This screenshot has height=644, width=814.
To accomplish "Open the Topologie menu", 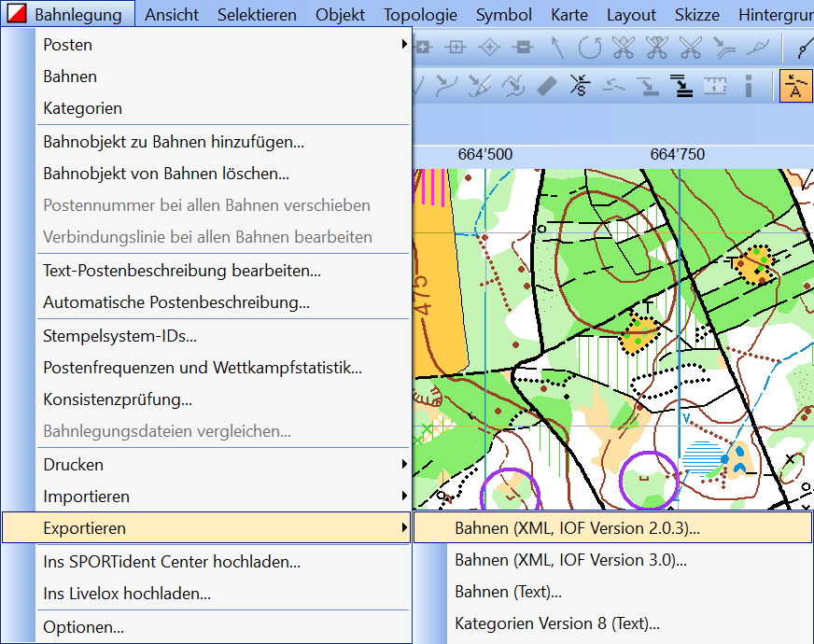I will point(420,15).
